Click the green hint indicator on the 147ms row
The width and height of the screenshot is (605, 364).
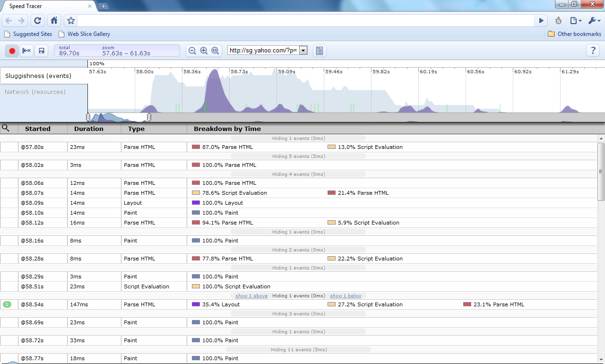8,304
